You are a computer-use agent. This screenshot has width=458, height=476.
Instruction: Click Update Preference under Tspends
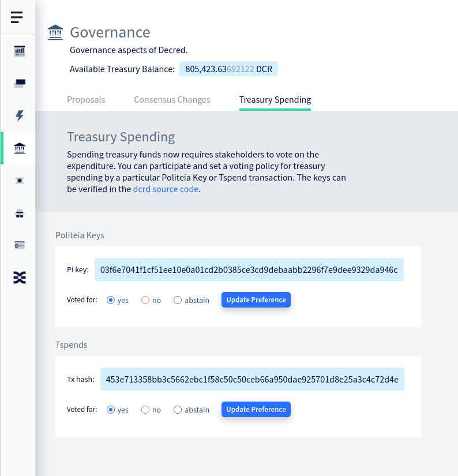coord(256,409)
